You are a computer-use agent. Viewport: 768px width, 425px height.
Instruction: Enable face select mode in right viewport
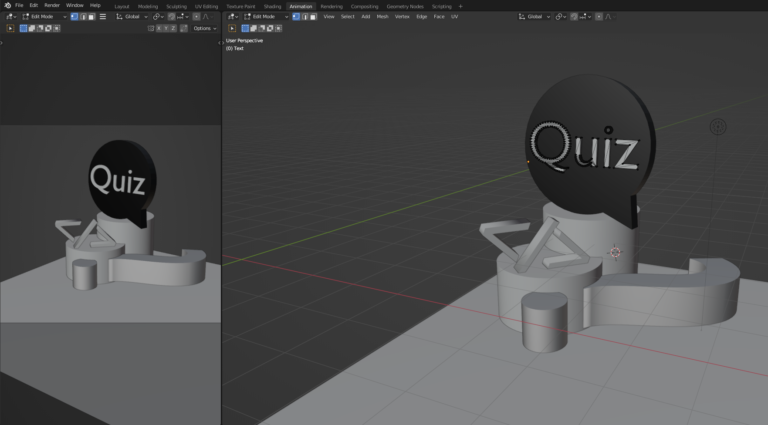[313, 17]
